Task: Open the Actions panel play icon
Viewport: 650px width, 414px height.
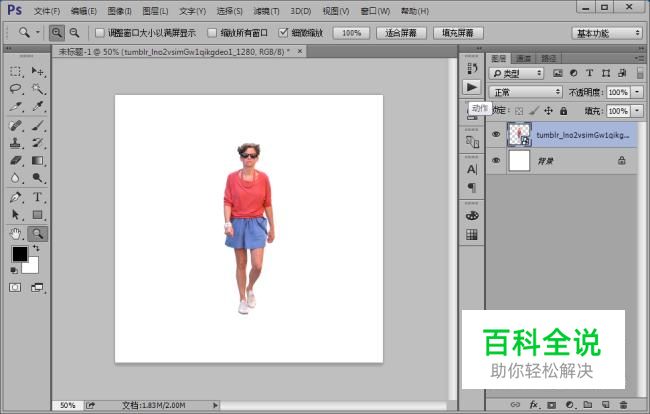Action: click(x=473, y=88)
